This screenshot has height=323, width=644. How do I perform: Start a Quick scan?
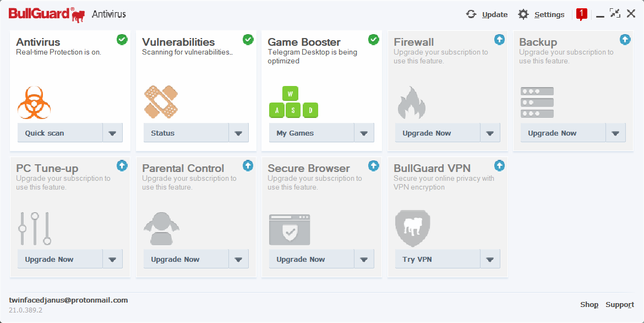60,133
